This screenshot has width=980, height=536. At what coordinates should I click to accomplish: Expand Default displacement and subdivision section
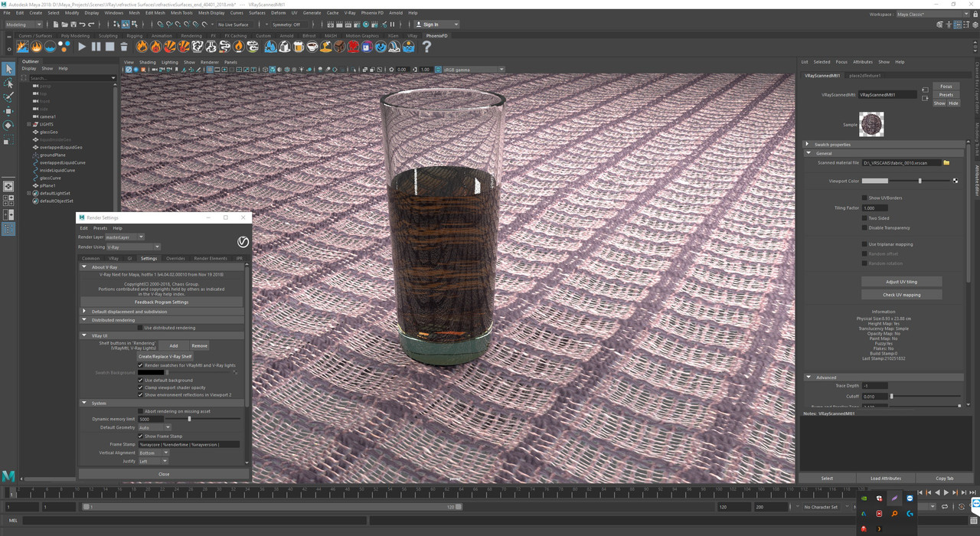(x=84, y=312)
